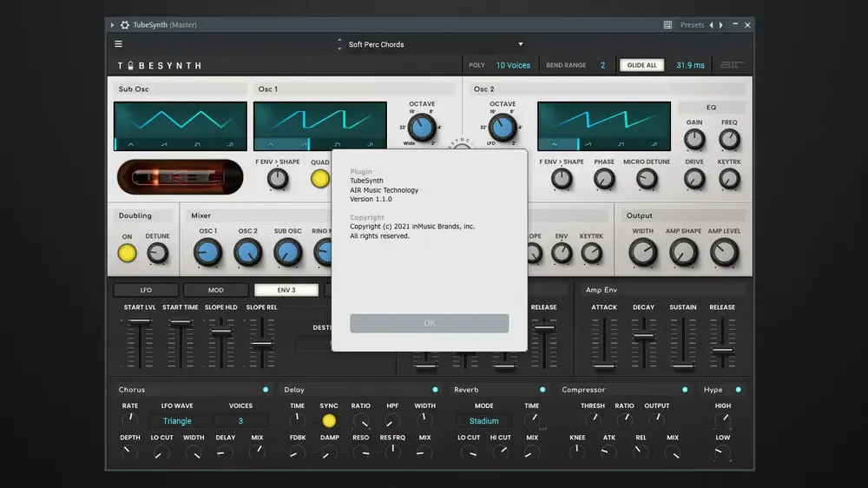Click the GLIDE ALL button

(x=641, y=65)
